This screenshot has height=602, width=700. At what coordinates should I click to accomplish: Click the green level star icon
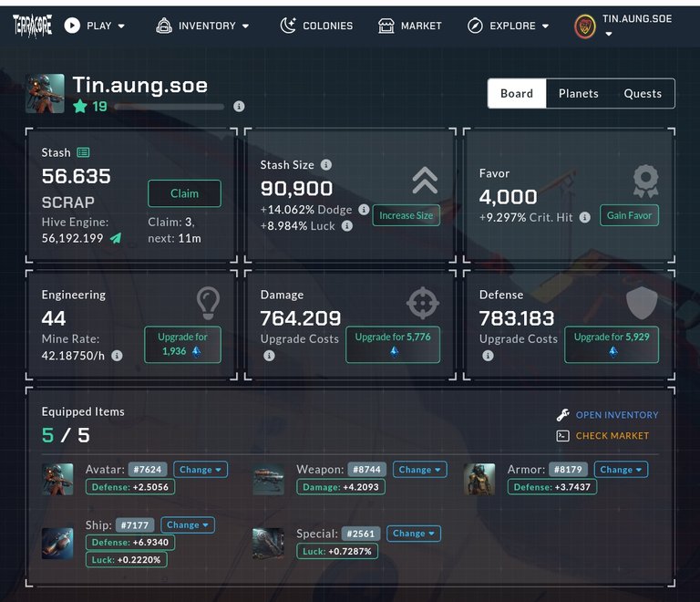[80, 107]
